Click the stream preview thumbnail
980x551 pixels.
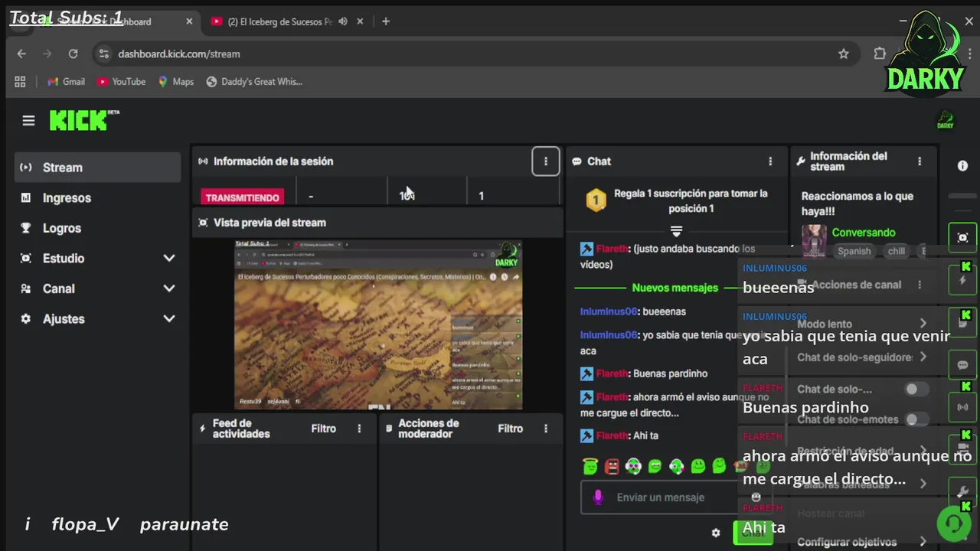click(x=378, y=324)
